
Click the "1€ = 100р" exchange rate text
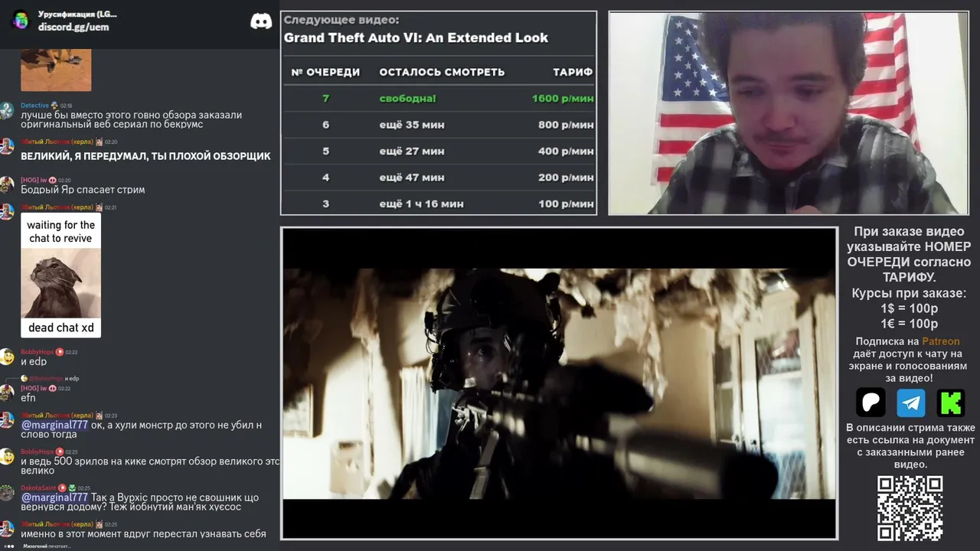[909, 324]
